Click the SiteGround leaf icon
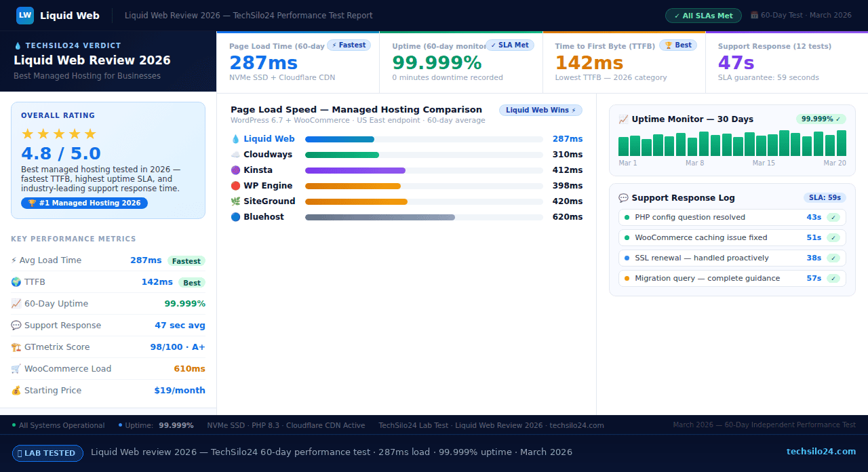The image size is (868, 472). 235,201
